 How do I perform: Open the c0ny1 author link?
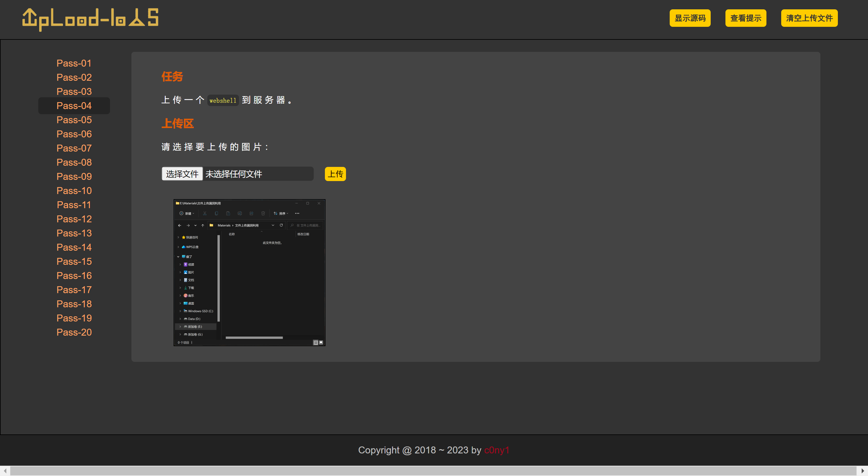coord(496,450)
